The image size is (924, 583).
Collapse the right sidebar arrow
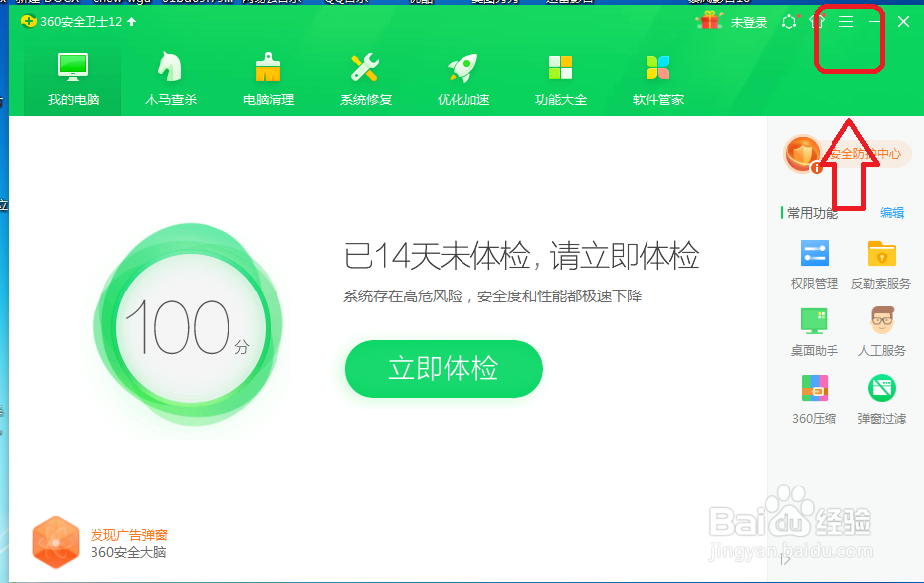(785, 559)
